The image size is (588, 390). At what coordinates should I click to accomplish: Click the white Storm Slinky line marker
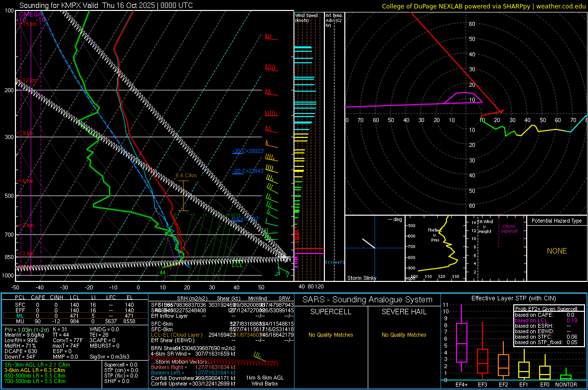coord(368,243)
